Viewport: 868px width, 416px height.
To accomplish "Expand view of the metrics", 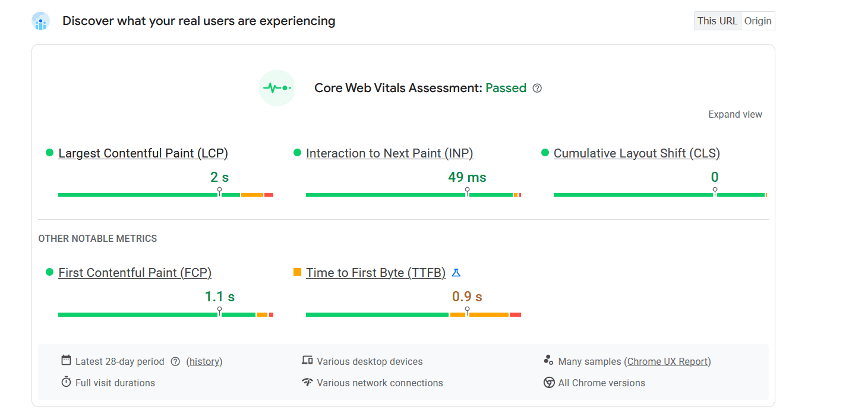I will tap(735, 115).
